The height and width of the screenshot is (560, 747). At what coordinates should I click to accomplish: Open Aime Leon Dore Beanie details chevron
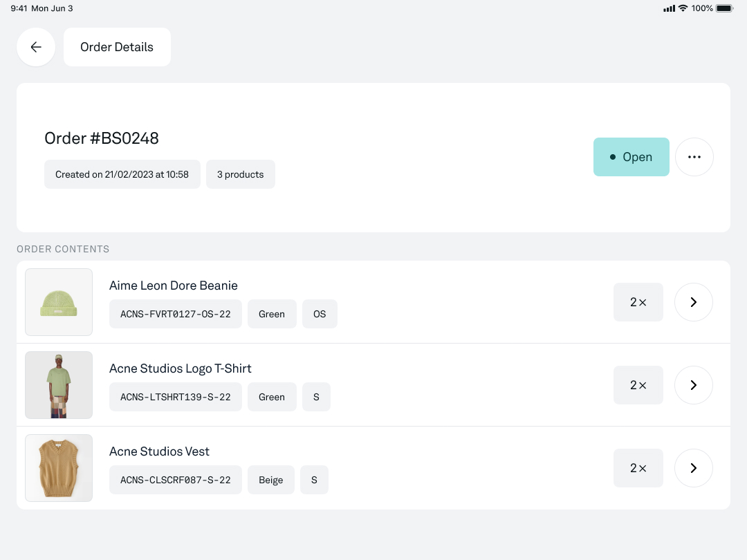click(694, 302)
